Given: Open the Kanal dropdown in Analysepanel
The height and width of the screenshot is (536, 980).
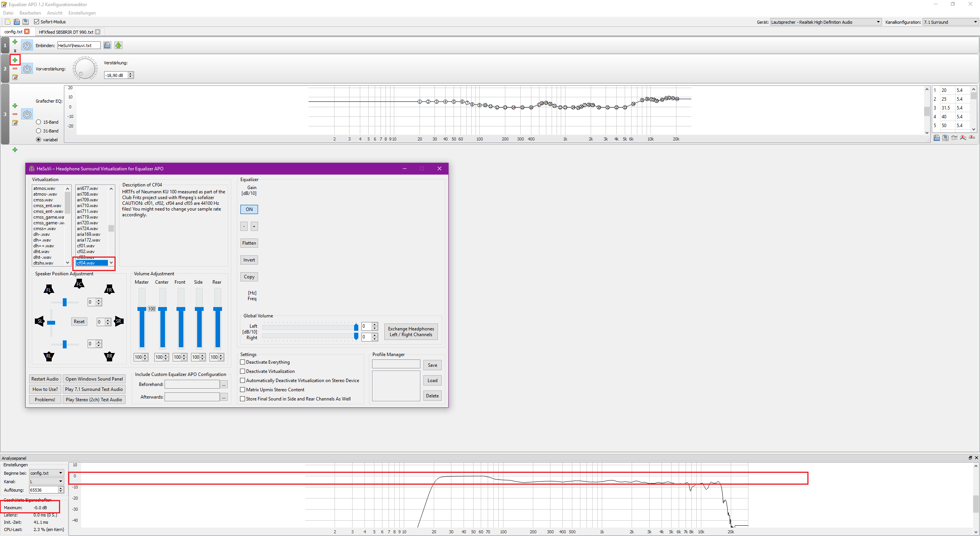Looking at the screenshot, I should (46, 482).
